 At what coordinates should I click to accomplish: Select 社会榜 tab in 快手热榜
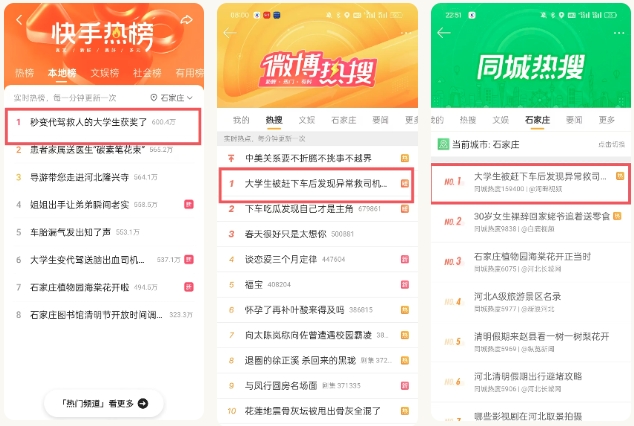[x=147, y=73]
